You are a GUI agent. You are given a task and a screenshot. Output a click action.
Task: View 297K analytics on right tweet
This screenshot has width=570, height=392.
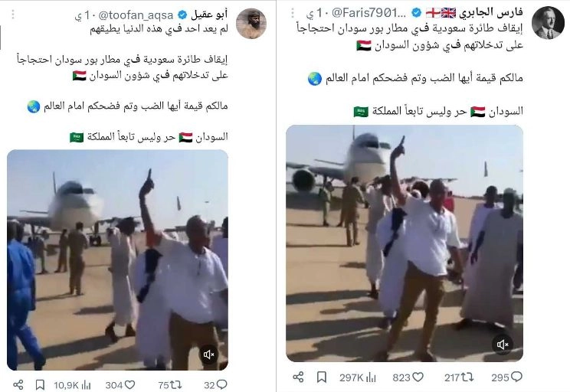pos(358,377)
